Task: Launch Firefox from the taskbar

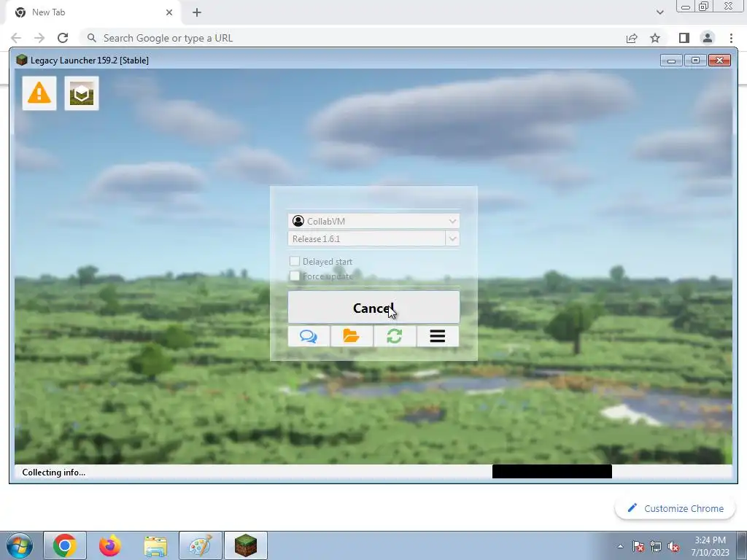Action: tap(110, 545)
